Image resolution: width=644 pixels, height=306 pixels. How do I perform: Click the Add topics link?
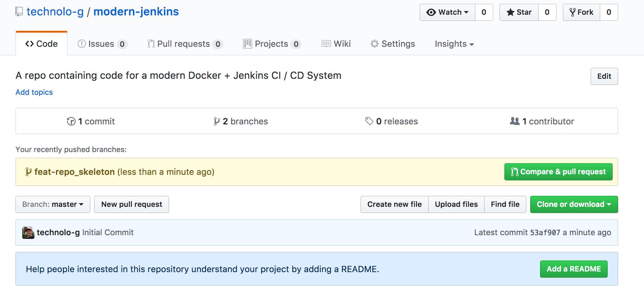click(x=34, y=92)
